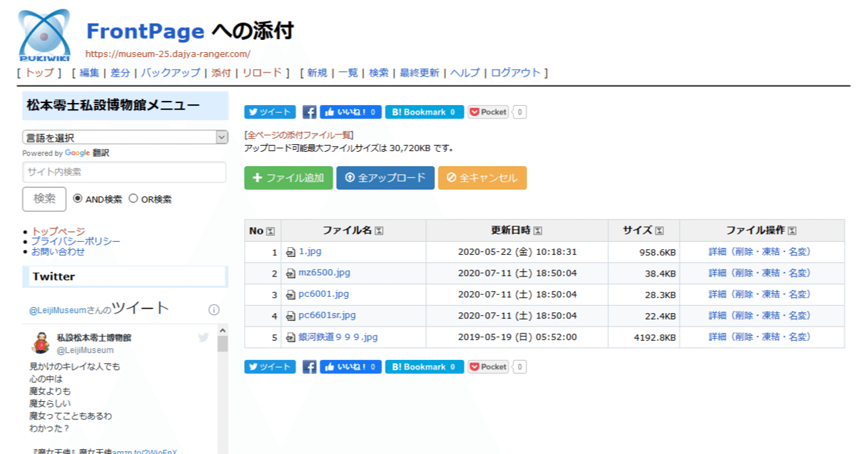This screenshot has height=454, width=868.
Task: Open the お問い合わせ sidebar link
Action: coord(58,251)
